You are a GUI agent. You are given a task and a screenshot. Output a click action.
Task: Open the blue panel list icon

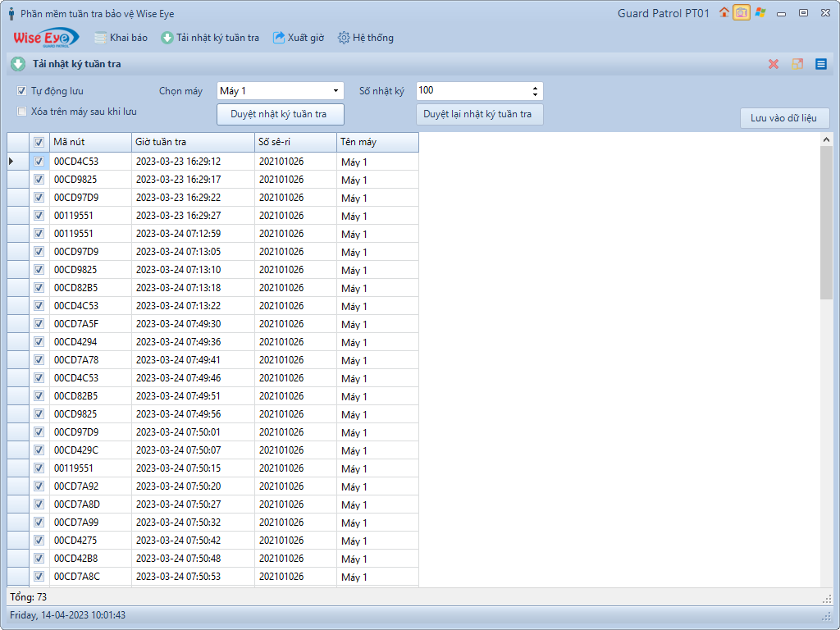[820, 64]
